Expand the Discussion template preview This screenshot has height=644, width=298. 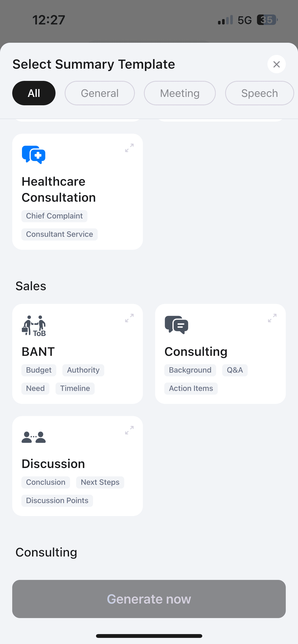tap(129, 430)
